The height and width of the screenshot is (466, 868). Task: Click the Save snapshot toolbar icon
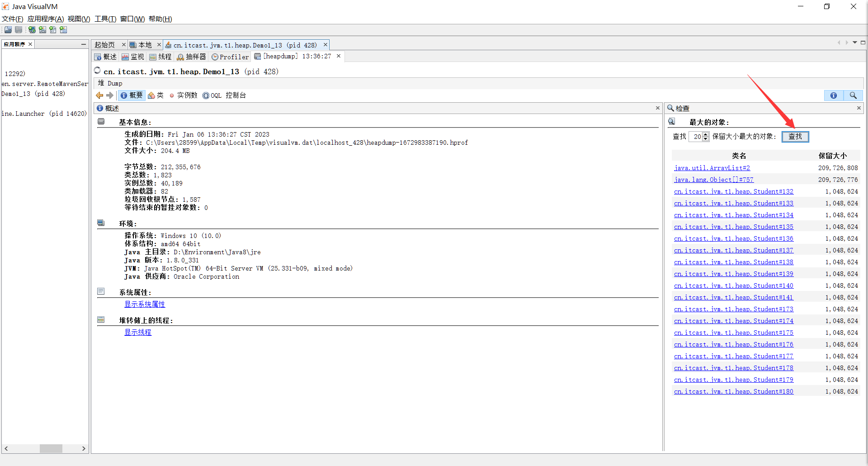tap(19, 30)
